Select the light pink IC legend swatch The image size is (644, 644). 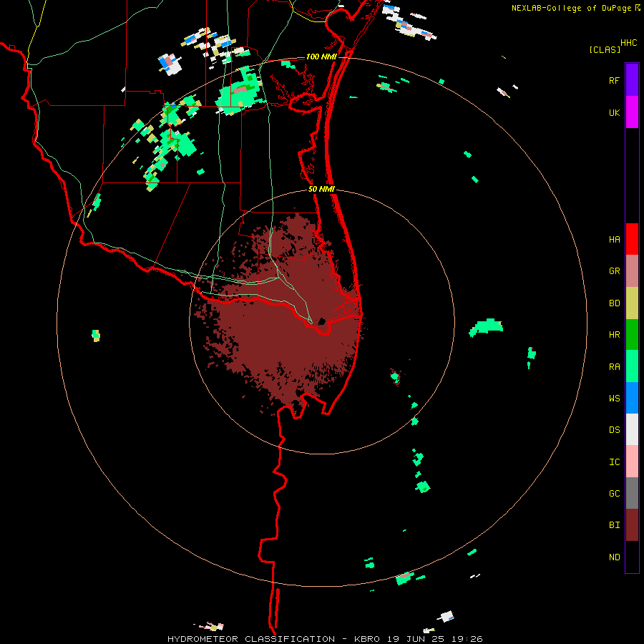pyautogui.click(x=632, y=462)
